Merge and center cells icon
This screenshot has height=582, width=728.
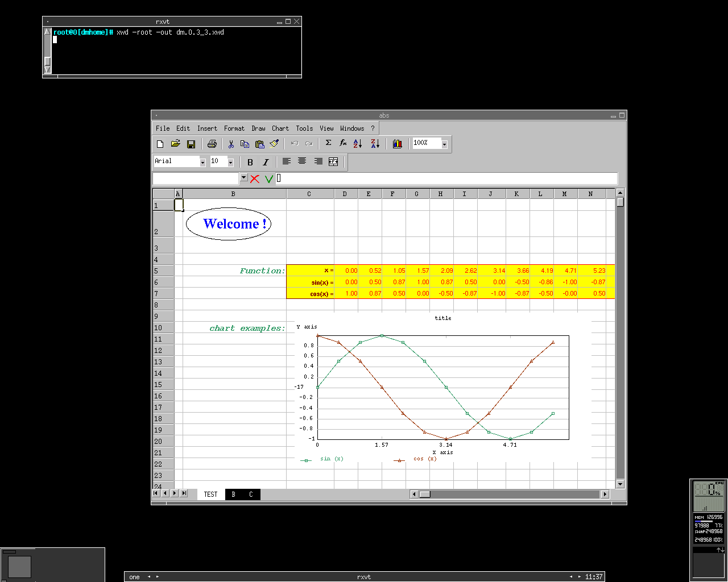[333, 161]
